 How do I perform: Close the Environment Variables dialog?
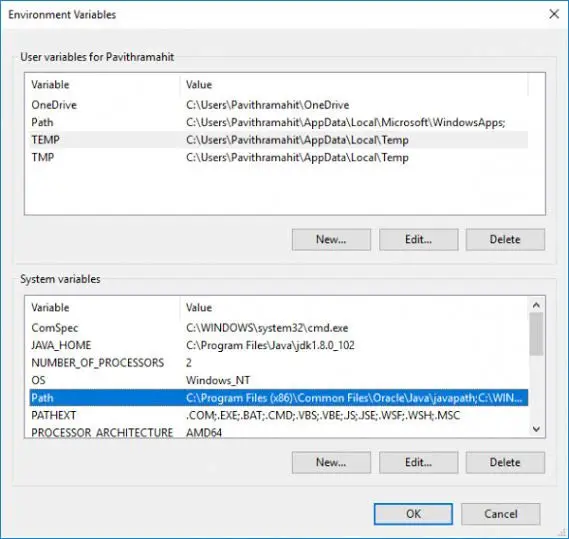pos(554,14)
